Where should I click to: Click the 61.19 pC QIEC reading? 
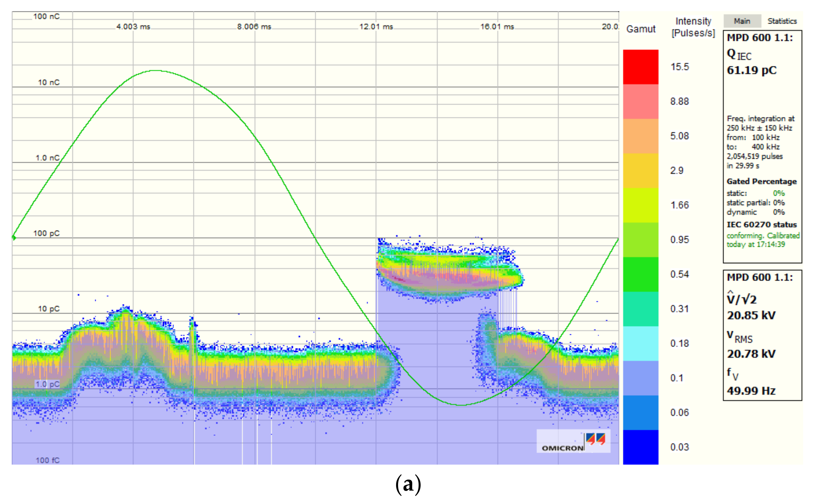click(751, 70)
